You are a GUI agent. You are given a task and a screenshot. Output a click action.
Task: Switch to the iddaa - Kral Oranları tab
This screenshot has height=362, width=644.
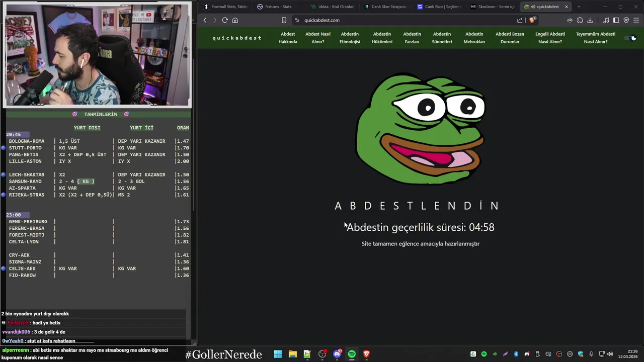coord(332,7)
